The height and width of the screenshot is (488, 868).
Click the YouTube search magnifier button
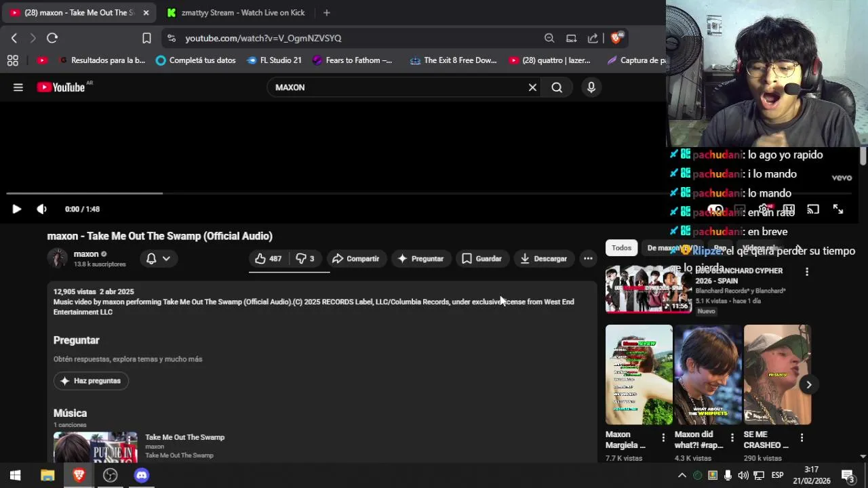pyautogui.click(x=557, y=87)
